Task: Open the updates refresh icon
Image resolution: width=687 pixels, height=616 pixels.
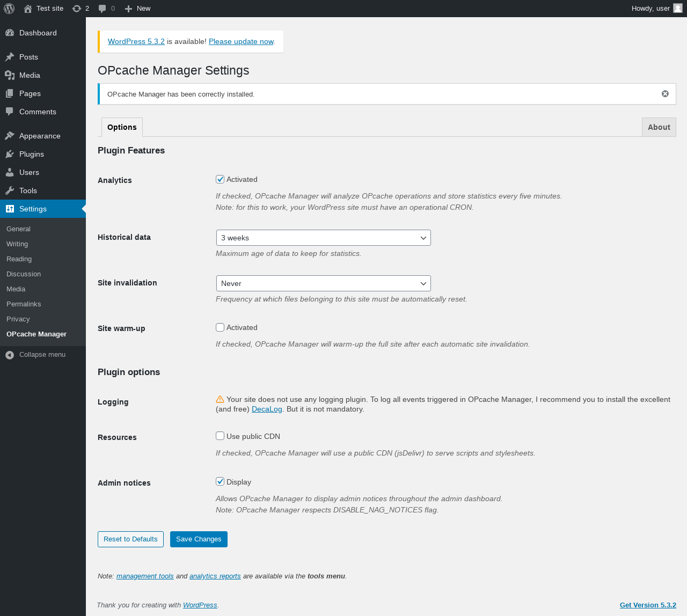Action: tap(77, 9)
